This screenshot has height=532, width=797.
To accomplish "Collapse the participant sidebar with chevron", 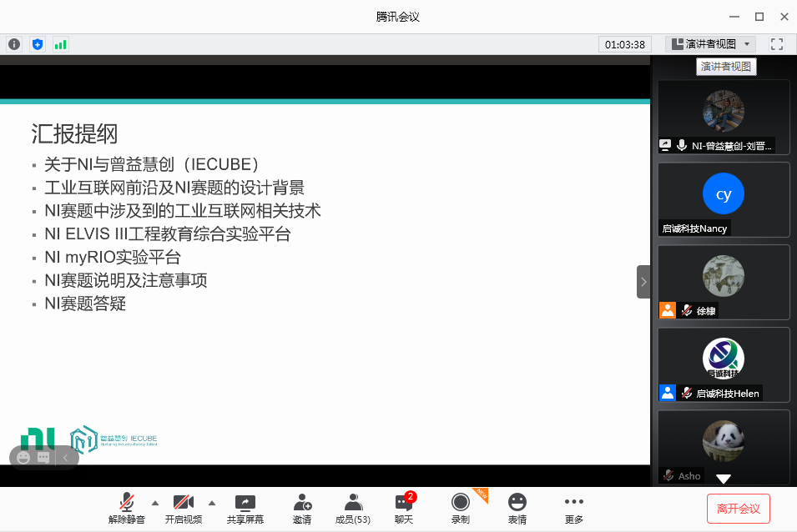I will 643,282.
